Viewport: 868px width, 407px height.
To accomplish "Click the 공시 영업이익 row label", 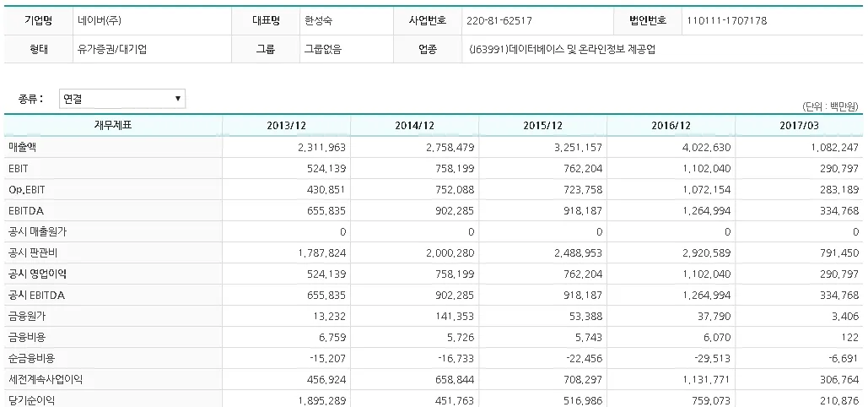I will pos(38,274).
